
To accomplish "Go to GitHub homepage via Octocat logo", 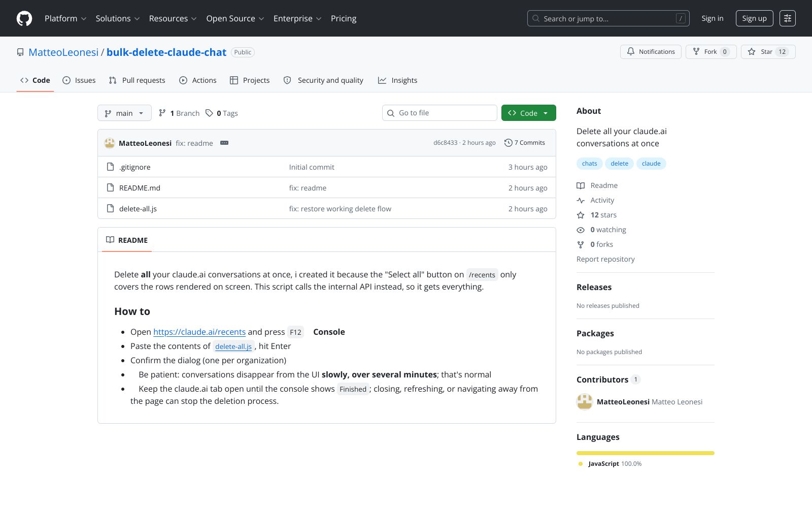I will 24,18.
